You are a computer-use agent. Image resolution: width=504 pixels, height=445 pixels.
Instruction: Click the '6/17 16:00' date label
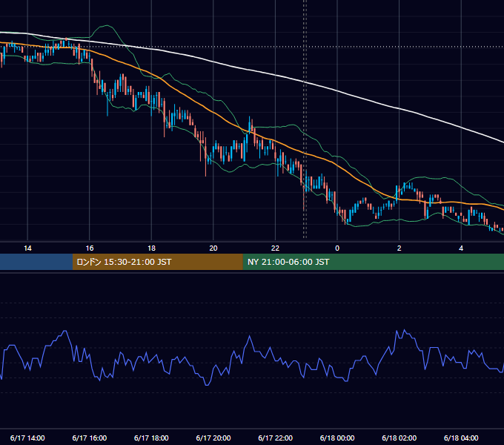click(x=90, y=438)
